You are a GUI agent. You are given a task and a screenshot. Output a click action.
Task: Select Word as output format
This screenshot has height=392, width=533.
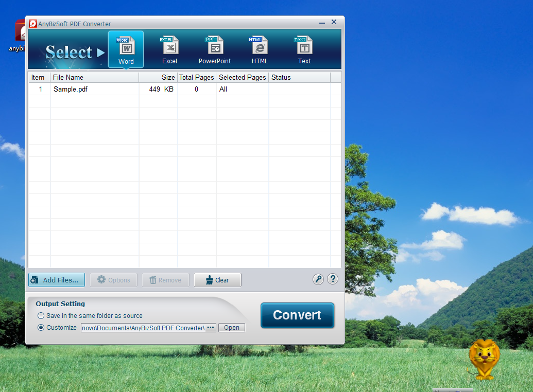[126, 49]
